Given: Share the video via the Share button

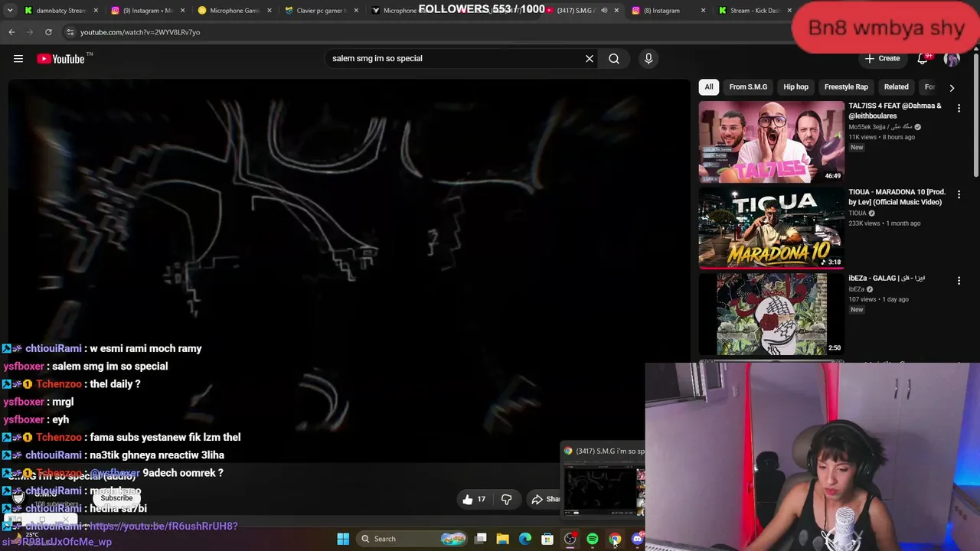Looking at the screenshot, I should [546, 499].
